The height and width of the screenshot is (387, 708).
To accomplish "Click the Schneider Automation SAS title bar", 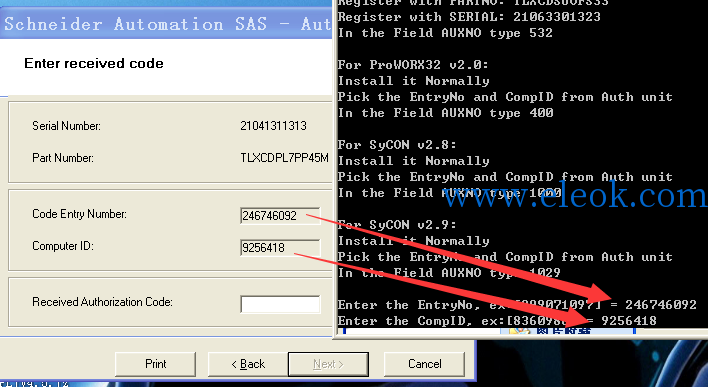I will pos(166,23).
